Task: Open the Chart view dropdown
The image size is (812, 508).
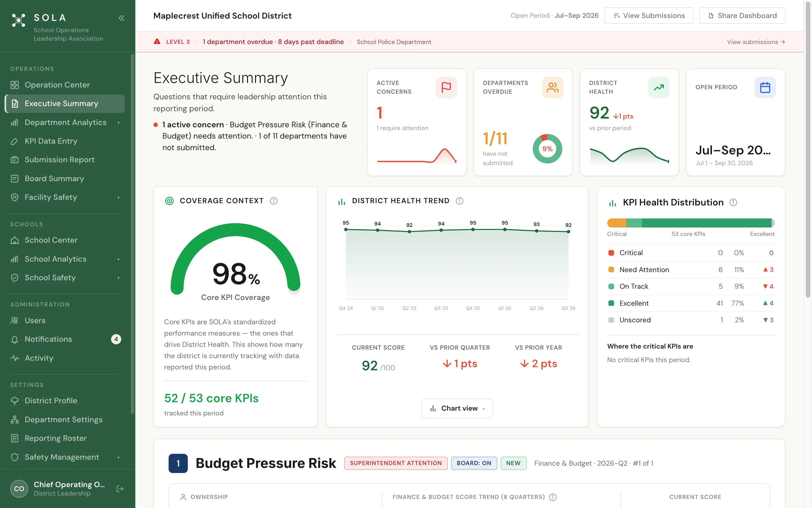Action: [x=457, y=408]
